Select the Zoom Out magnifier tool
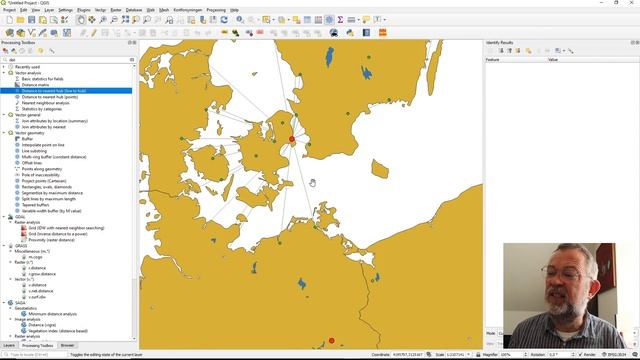Image resolution: width=640 pixels, height=360 pixels. pyautogui.click(x=114, y=20)
